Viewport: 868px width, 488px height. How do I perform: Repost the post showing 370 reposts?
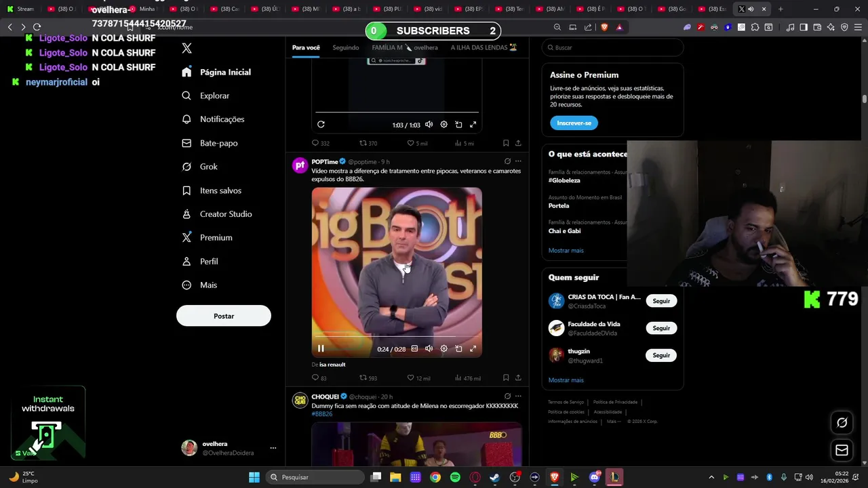click(x=368, y=144)
